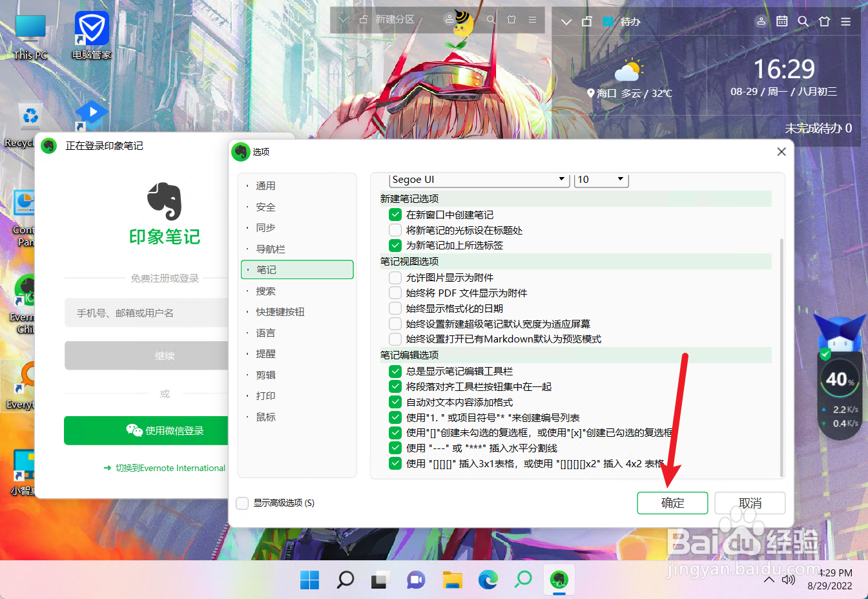
Task: Click the options panel vertical scrollbar
Action: [782, 357]
